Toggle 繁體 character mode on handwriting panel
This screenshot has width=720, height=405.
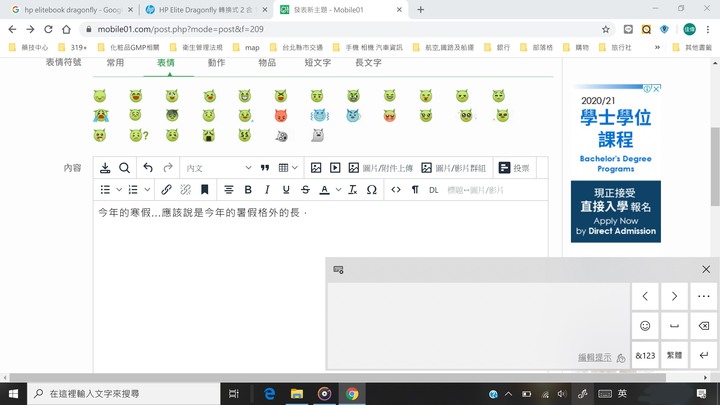tap(674, 355)
